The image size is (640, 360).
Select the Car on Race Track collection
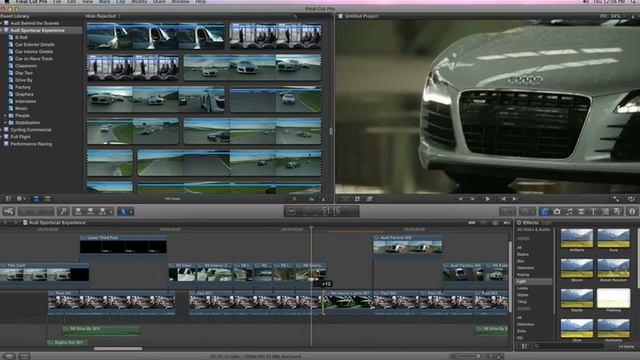[x=34, y=59]
